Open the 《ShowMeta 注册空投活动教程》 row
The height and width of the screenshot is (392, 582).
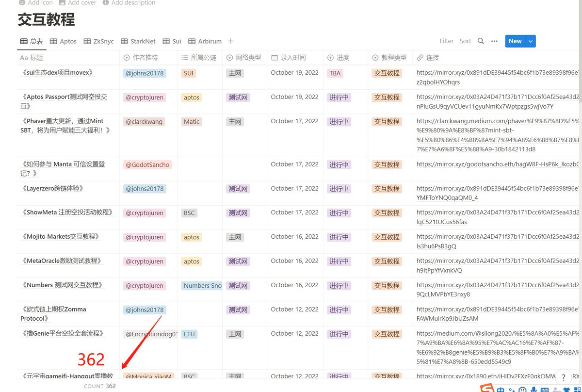tap(67, 212)
